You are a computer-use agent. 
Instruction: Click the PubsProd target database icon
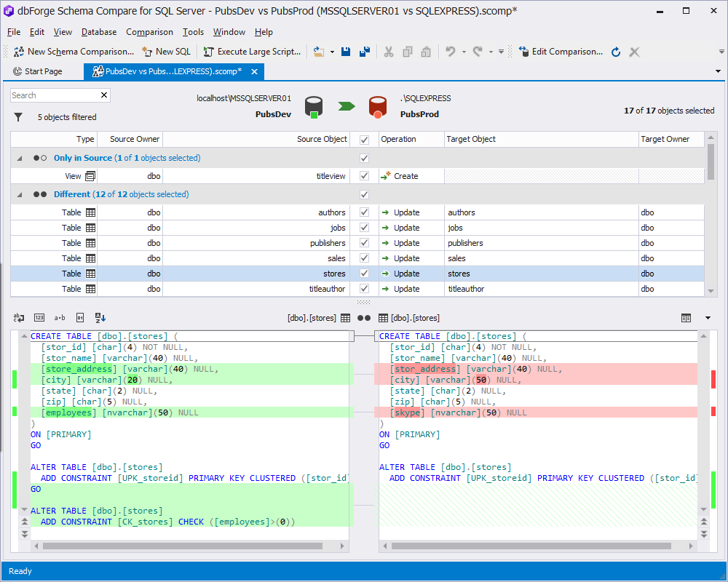(377, 107)
